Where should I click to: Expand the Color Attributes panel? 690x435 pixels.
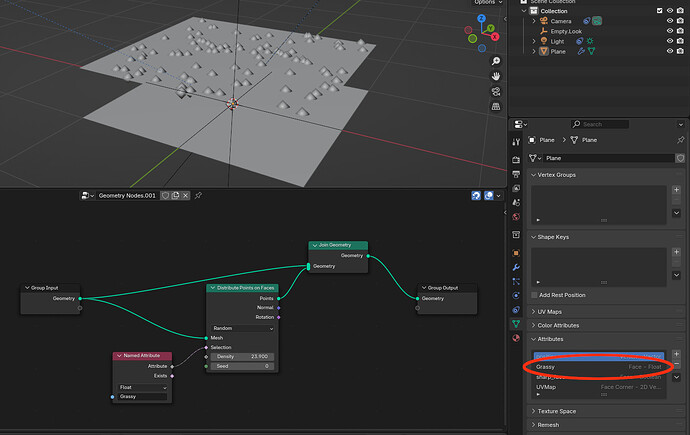(x=533, y=325)
